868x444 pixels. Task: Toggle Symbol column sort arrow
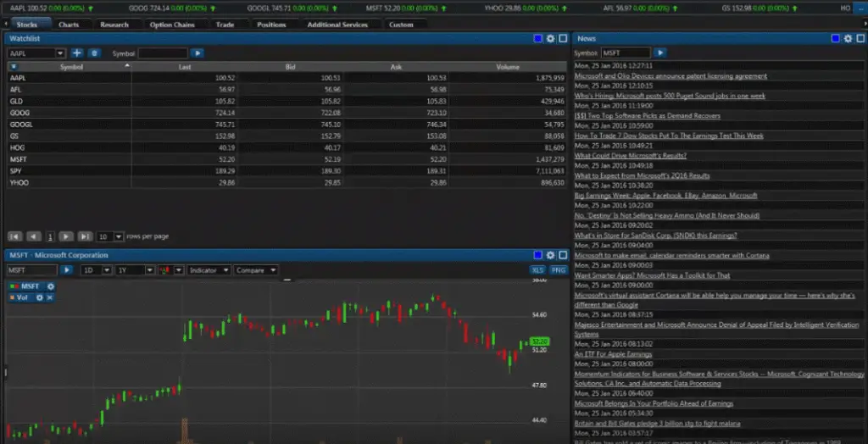(127, 66)
